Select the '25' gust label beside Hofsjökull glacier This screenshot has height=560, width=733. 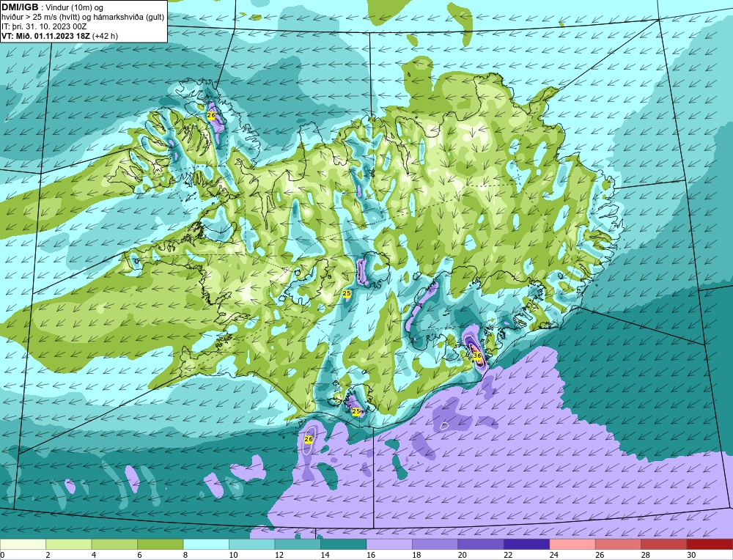point(347,293)
